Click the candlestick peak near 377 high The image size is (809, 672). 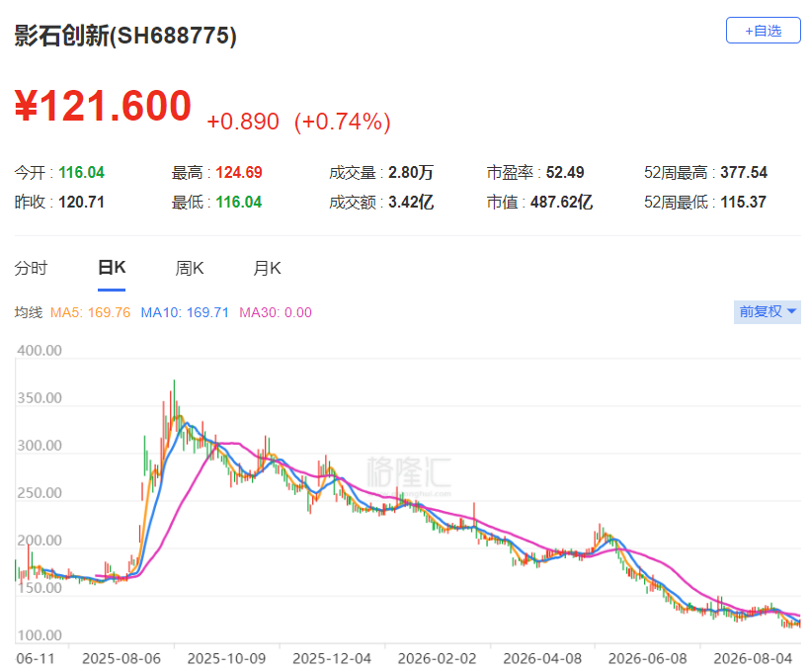[174, 397]
